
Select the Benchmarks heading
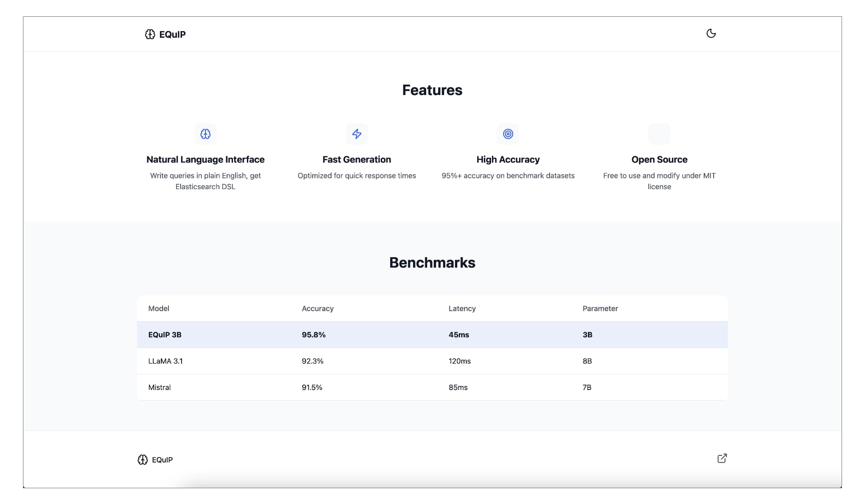(x=432, y=263)
